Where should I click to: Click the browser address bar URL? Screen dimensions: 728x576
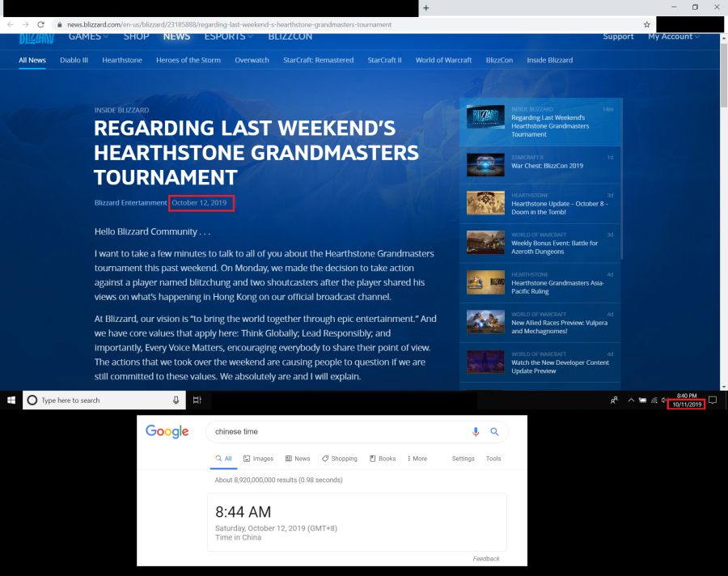coord(230,24)
